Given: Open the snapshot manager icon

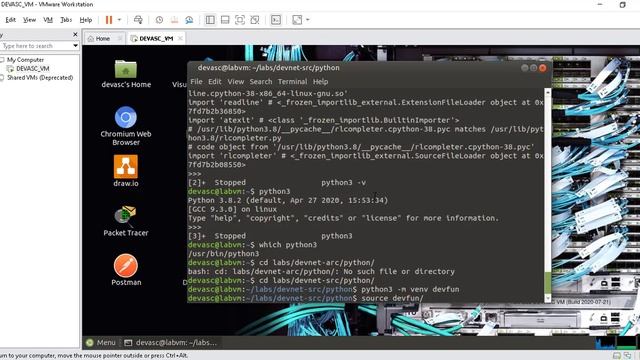Looking at the screenshot, I should pos(189,20).
